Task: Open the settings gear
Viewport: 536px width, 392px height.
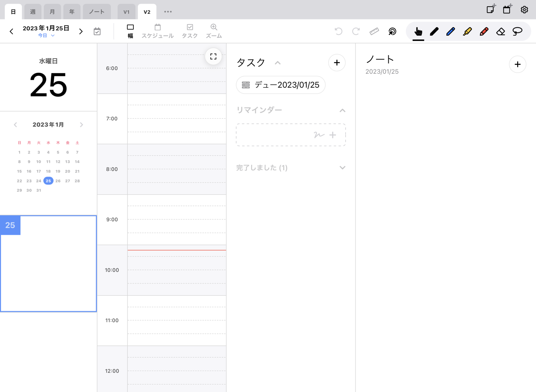Action: tap(524, 10)
